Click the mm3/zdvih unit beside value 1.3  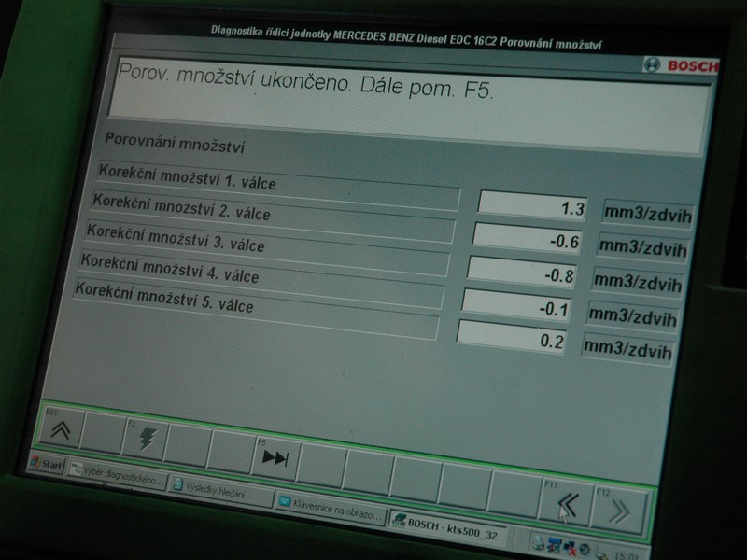point(647,214)
